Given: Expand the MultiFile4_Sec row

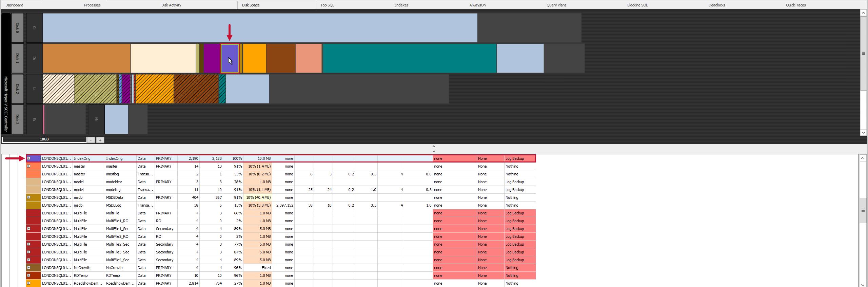Looking at the screenshot, I should pos(29,260).
